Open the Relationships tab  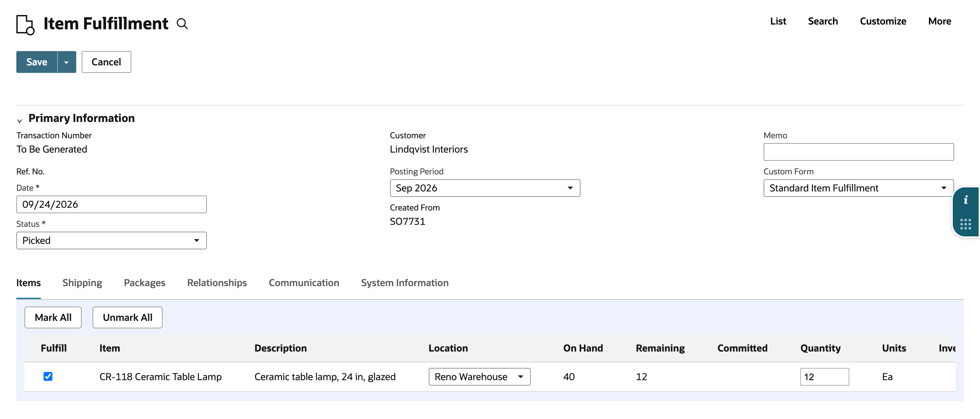point(217,283)
